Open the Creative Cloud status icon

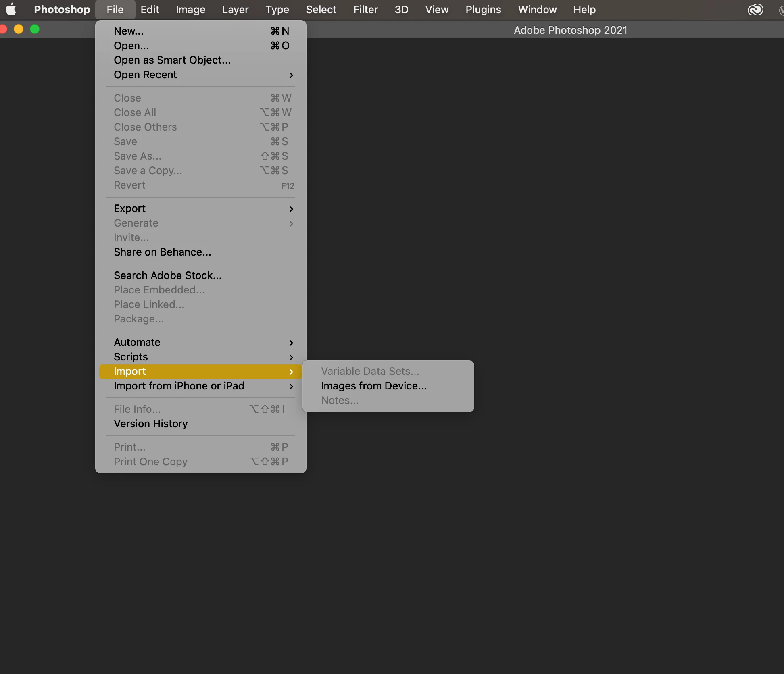(x=755, y=9)
